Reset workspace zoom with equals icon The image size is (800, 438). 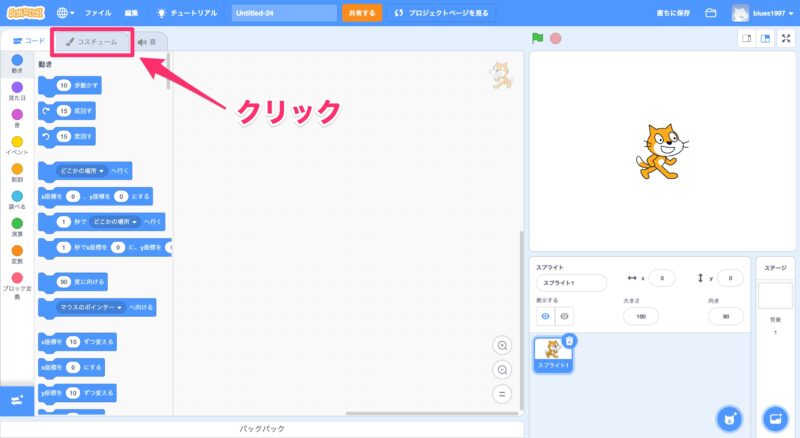click(x=502, y=393)
